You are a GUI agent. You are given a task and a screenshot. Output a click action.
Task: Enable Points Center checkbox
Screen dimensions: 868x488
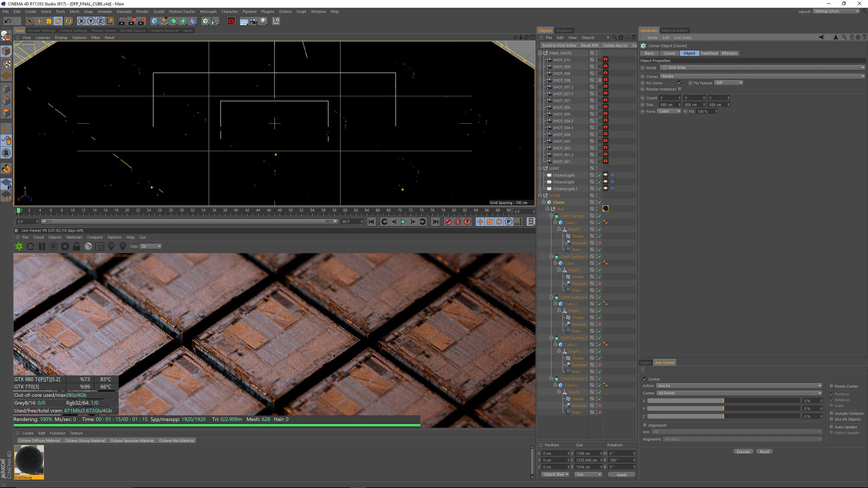click(x=831, y=386)
